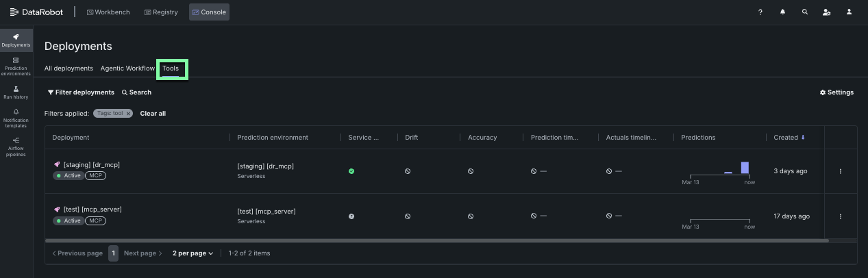
Task: Click the help question mark icon
Action: tap(760, 12)
